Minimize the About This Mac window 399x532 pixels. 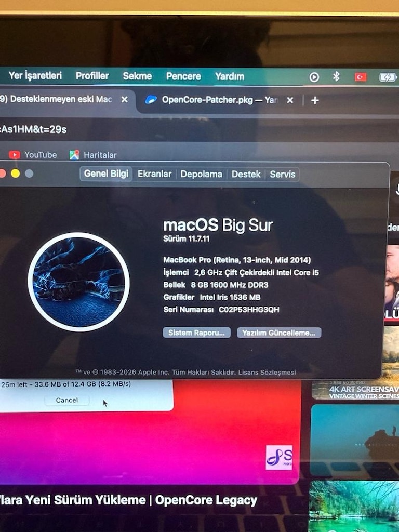tap(15, 174)
